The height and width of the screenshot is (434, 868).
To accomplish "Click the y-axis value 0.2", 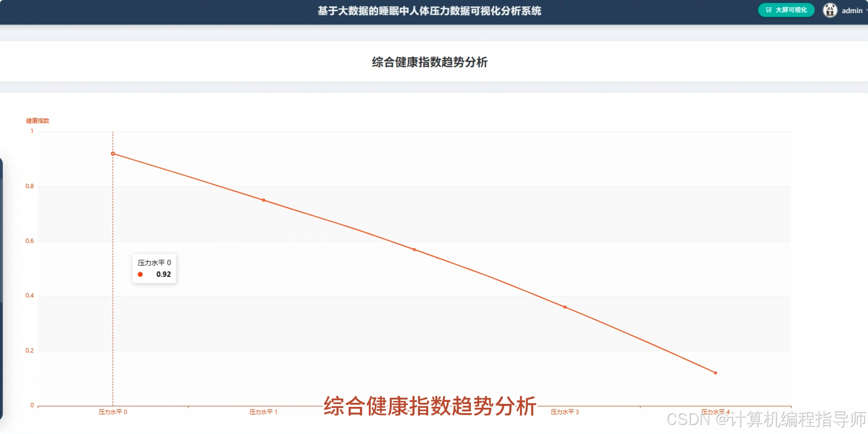I will pos(30,350).
